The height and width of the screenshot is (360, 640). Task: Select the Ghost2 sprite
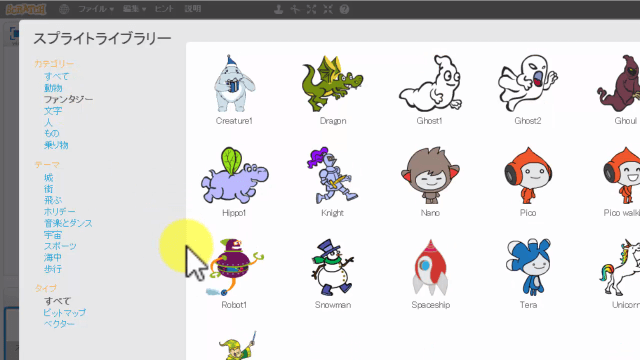point(528,90)
